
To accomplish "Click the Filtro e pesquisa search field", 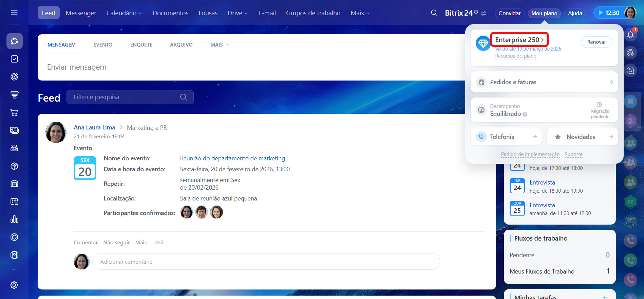I will pos(126,97).
